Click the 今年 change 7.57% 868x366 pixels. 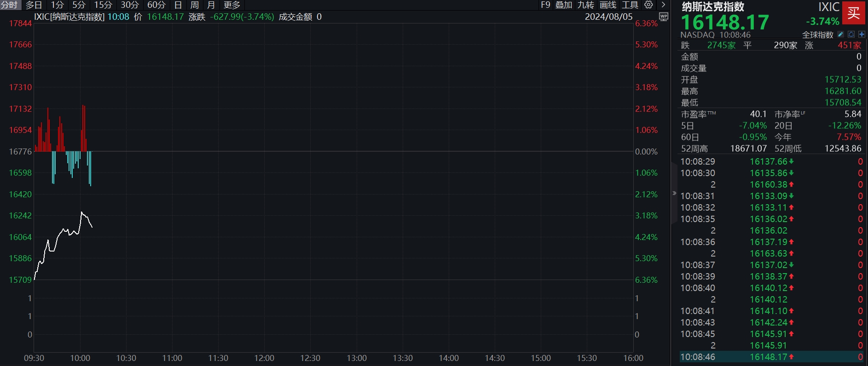[849, 137]
